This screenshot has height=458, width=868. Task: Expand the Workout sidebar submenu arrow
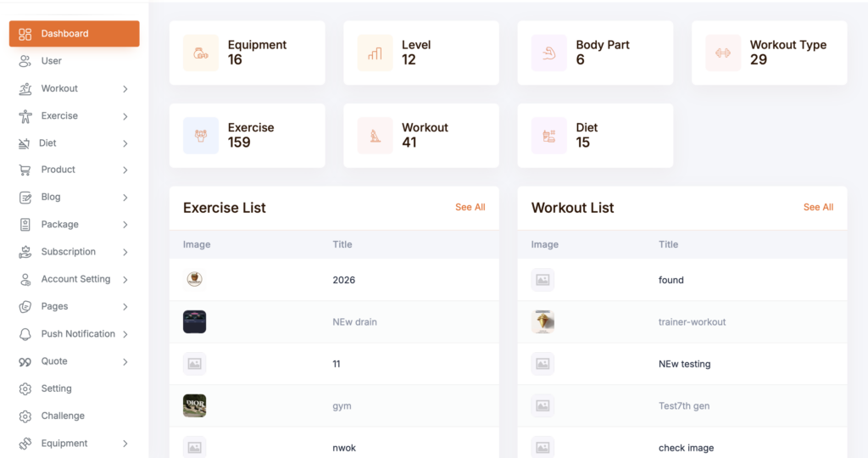click(x=125, y=89)
